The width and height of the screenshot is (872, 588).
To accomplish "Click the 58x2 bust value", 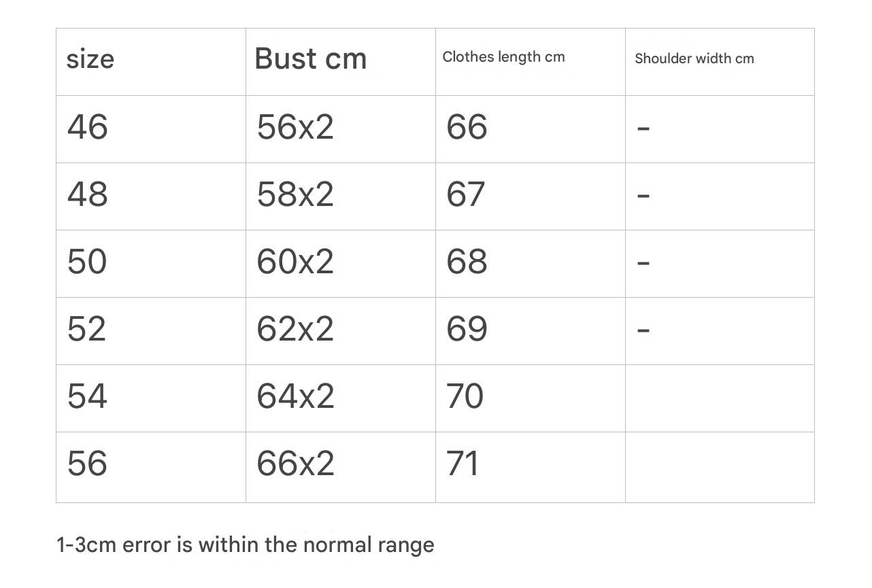I will pyautogui.click(x=295, y=194).
